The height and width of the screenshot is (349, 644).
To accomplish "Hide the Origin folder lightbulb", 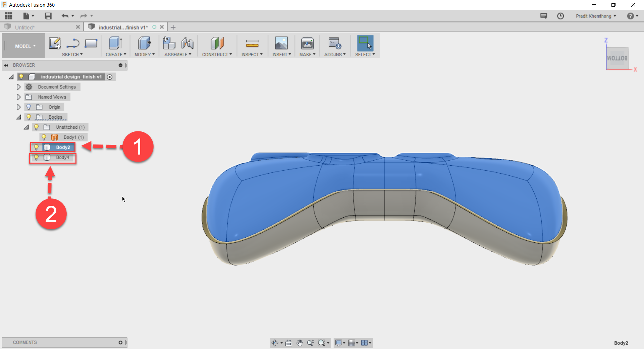I will click(29, 107).
